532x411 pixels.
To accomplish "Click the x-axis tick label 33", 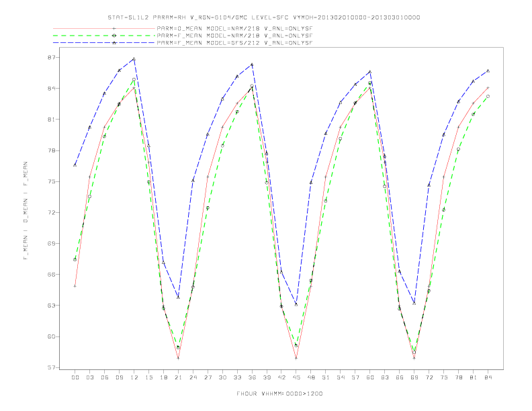I will [x=237, y=377].
